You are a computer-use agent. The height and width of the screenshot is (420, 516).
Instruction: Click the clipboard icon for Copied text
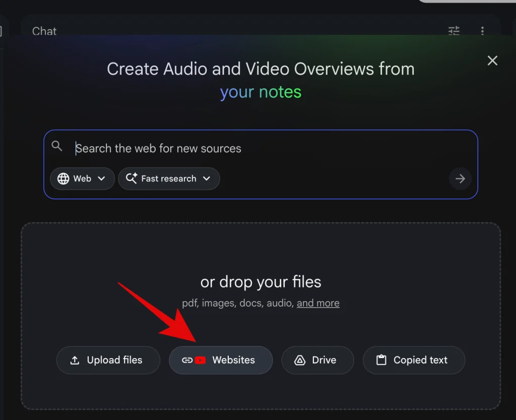click(381, 361)
